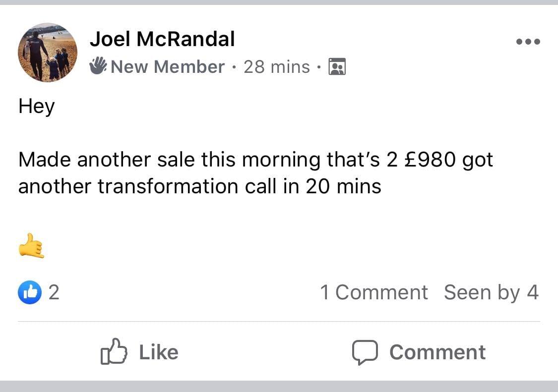Click the '£980' amount in the post
This screenshot has height=392, width=558.
pos(430,160)
